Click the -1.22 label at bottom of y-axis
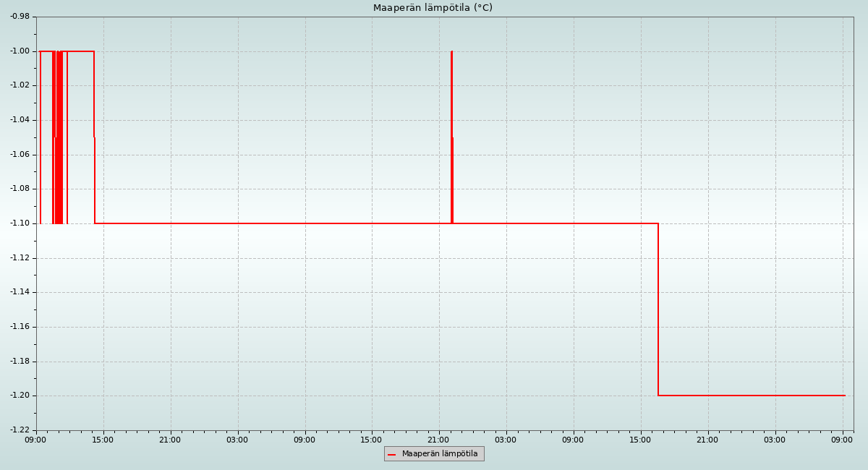868x470 pixels. click(x=20, y=430)
